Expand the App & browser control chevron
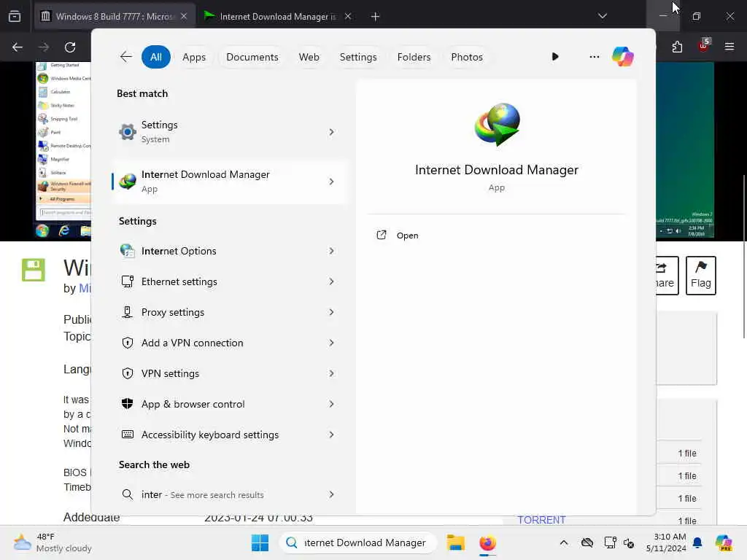 (x=331, y=404)
